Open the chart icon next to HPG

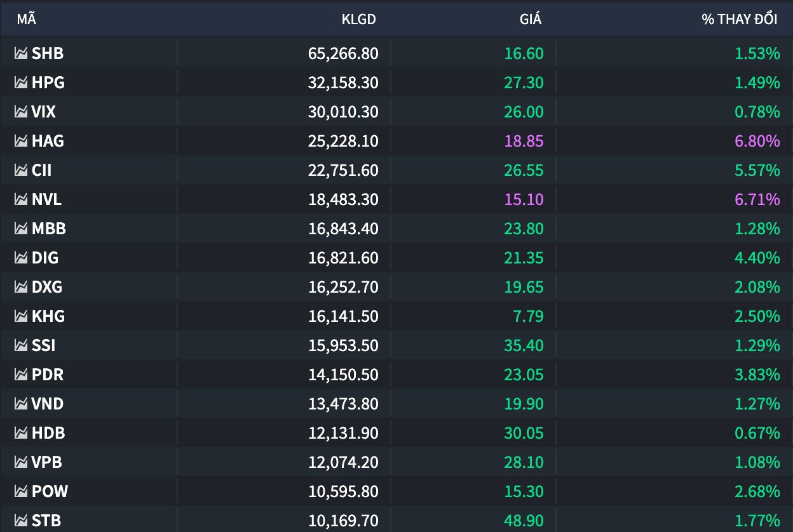[x=21, y=83]
